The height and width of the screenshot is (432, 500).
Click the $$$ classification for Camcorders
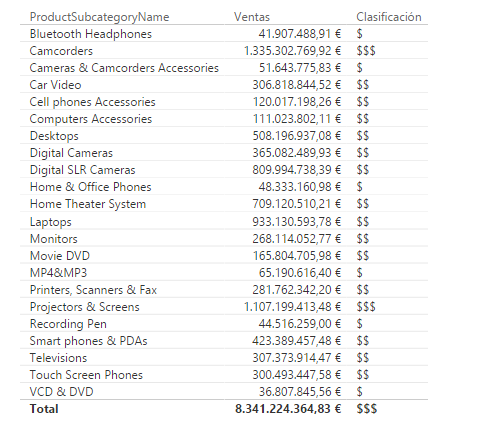coord(366,51)
